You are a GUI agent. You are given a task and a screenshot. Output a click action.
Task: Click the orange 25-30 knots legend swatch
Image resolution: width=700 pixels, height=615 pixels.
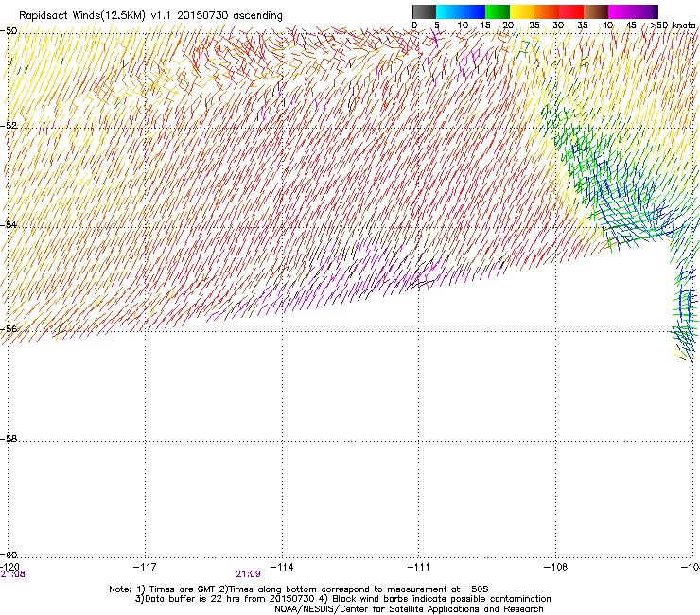(x=547, y=11)
